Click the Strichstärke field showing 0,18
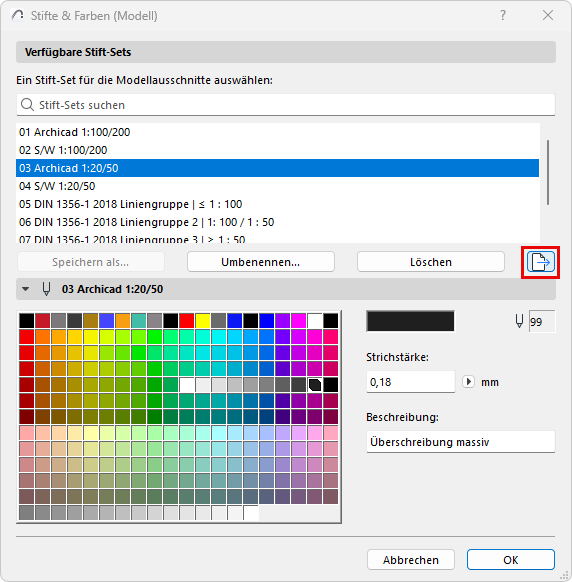 click(x=411, y=382)
